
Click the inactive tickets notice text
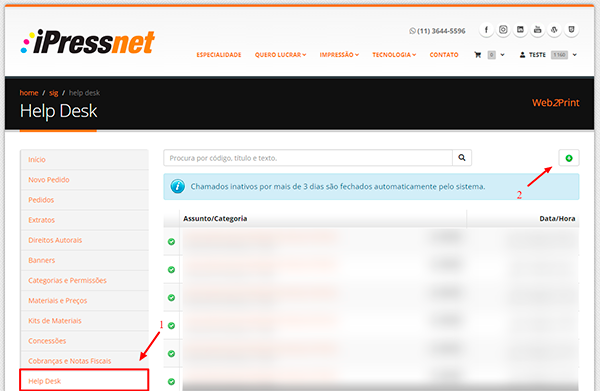click(x=338, y=187)
